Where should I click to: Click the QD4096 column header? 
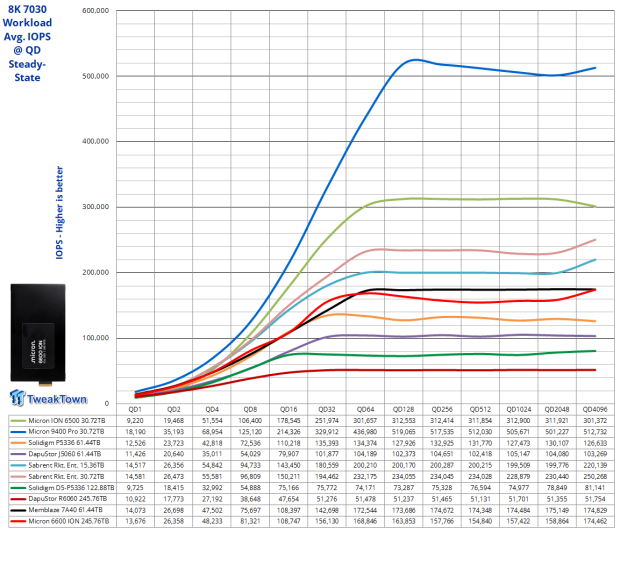[595, 409]
